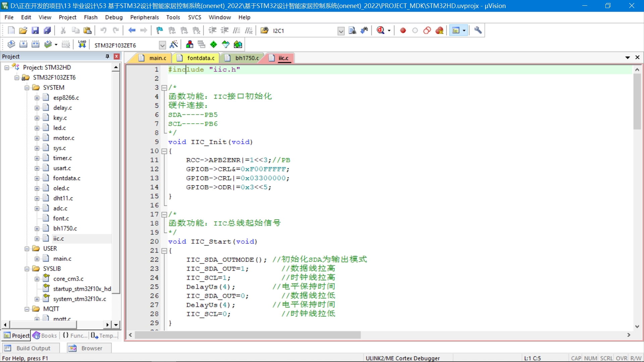Open Manage Project Items icon
This screenshot has height=362, width=644.
190,44
